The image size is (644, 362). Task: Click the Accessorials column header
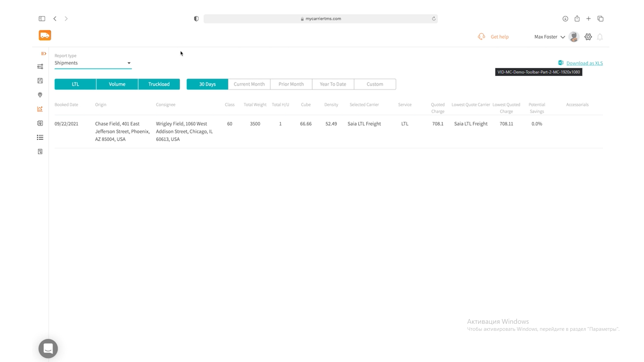pyautogui.click(x=577, y=104)
